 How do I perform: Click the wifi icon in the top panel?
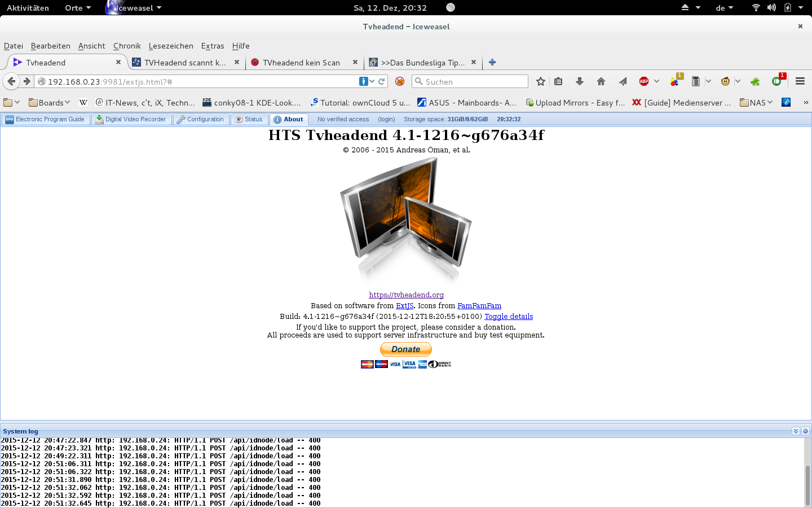pyautogui.click(x=756, y=7)
